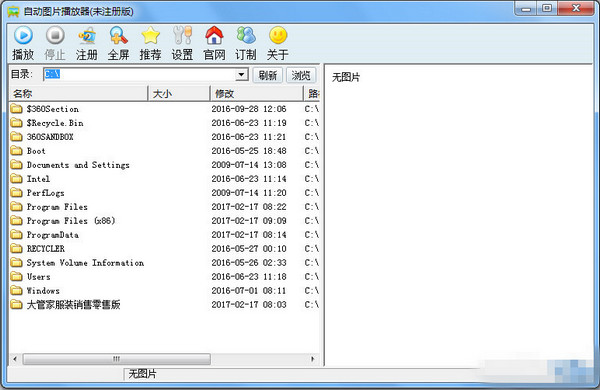Select the Users folder icon
600x390 pixels.
tap(16, 277)
